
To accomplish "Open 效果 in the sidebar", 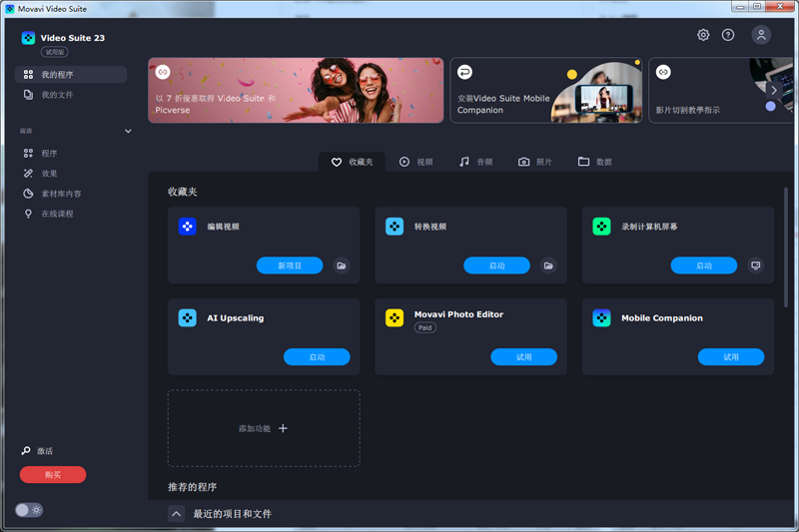I will [71, 174].
